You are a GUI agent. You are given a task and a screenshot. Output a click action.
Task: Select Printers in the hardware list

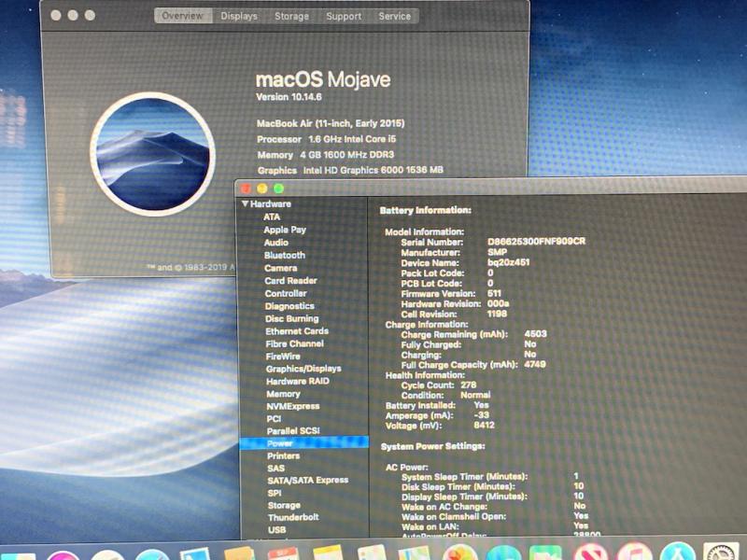click(284, 455)
